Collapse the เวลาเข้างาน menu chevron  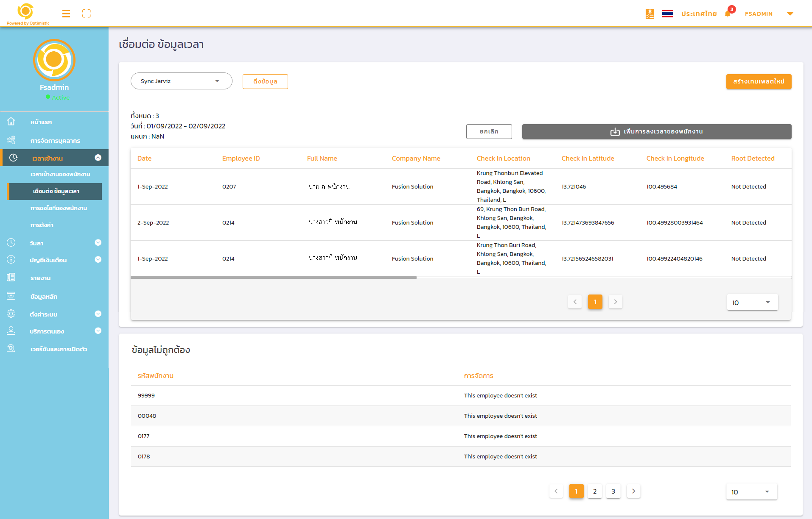[98, 158]
